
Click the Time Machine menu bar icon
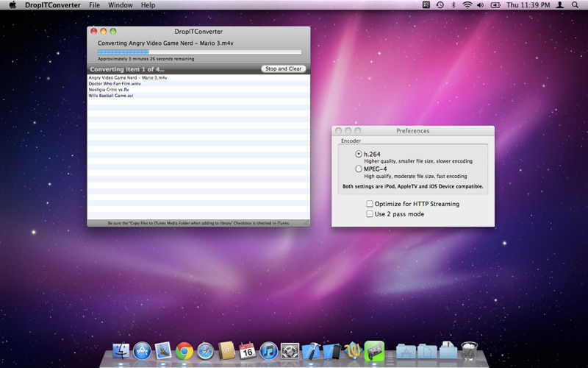[440, 5]
